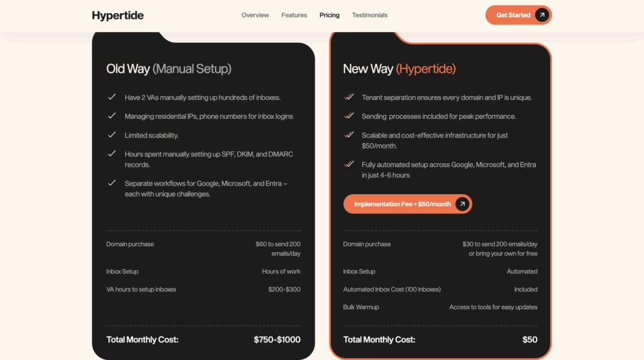644x360 pixels.
Task: Click the 'Old Way (Manual Setup)' heading
Action: [x=169, y=68]
